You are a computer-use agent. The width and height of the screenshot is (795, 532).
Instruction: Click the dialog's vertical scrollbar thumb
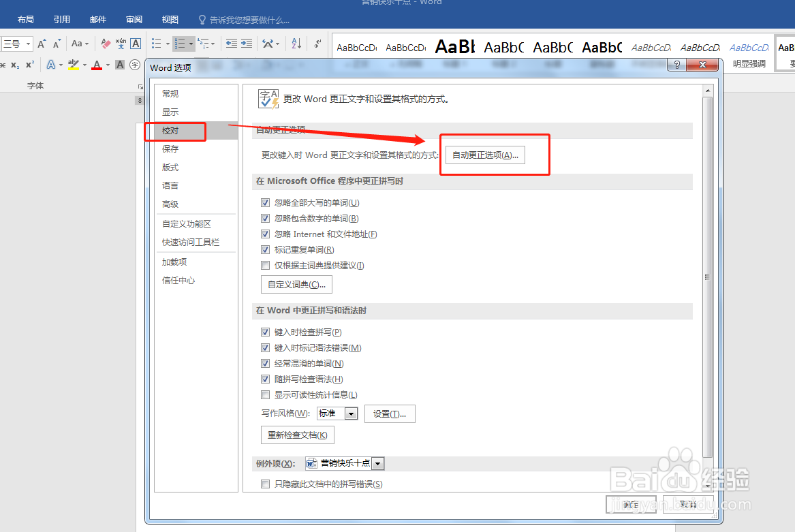coord(707,277)
